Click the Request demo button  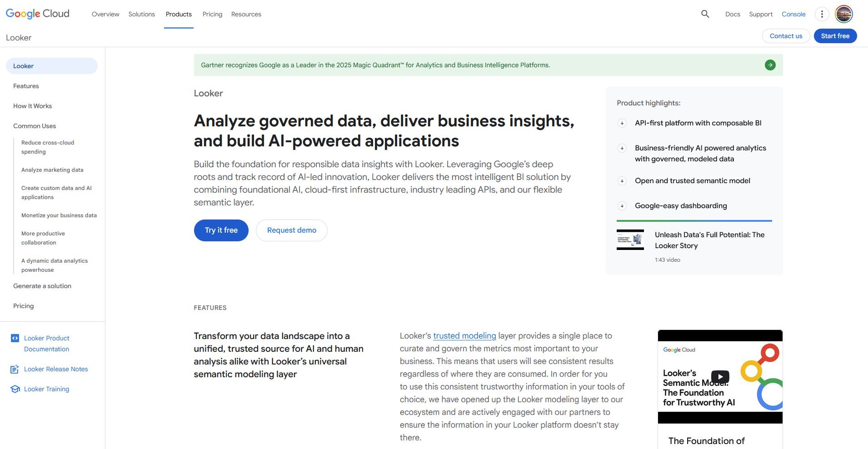291,230
